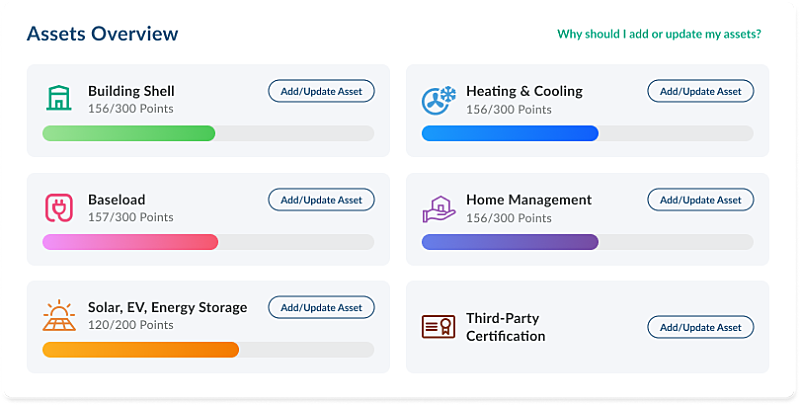Screen dimensions: 800x405
Task: Open 'Why should I add or update my assets?' link
Action: [659, 34]
